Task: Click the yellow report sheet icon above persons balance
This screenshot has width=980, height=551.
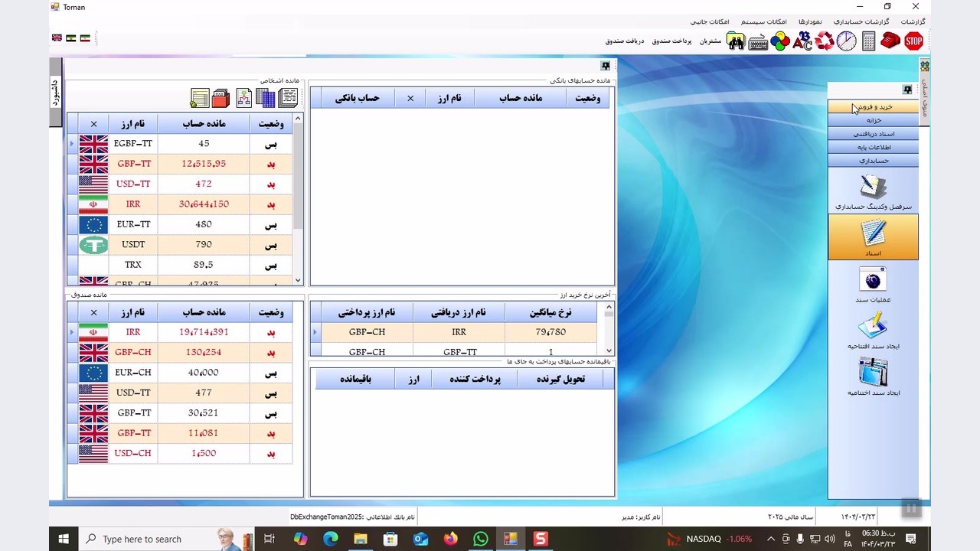Action: coord(199,98)
